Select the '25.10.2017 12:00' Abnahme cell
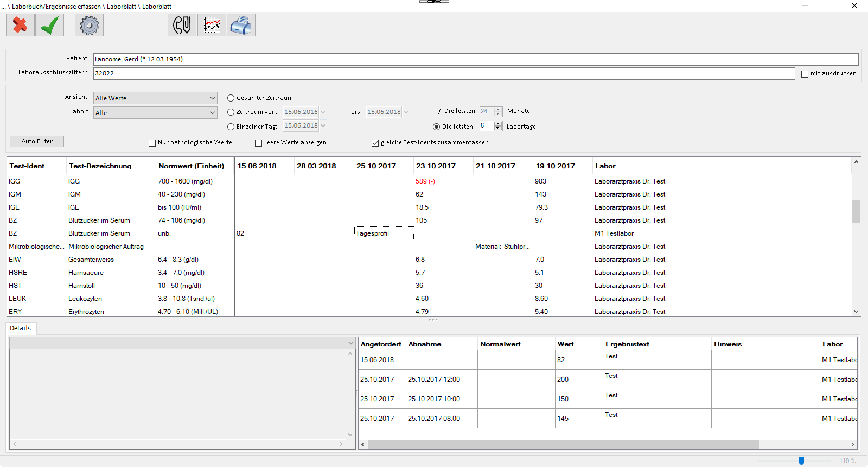Viewport: 868px width, 467px height. [x=442, y=380]
